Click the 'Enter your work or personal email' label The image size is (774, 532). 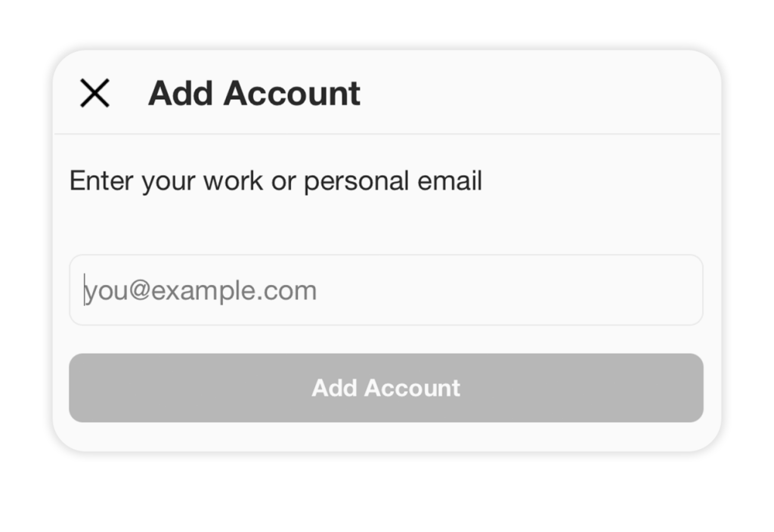pyautogui.click(x=275, y=181)
